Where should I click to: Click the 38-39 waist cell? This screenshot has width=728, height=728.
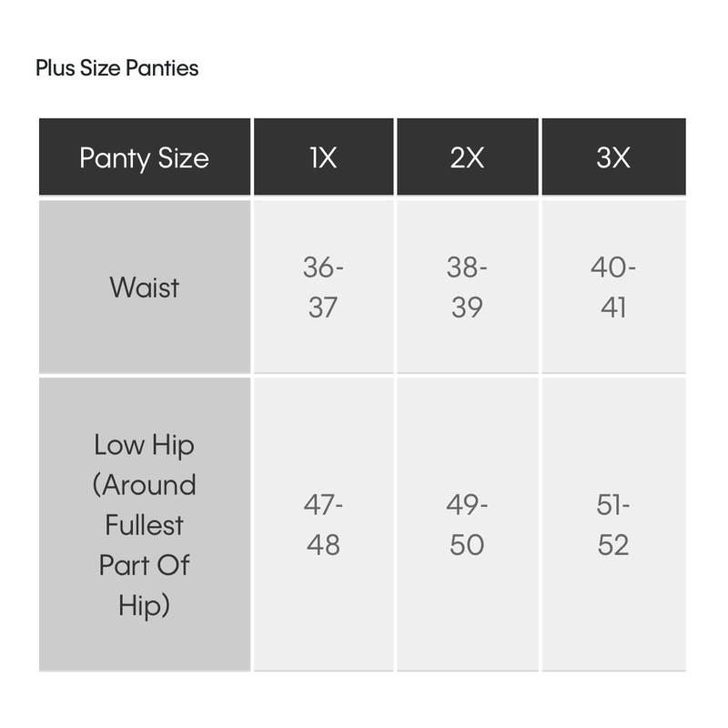[x=468, y=287]
